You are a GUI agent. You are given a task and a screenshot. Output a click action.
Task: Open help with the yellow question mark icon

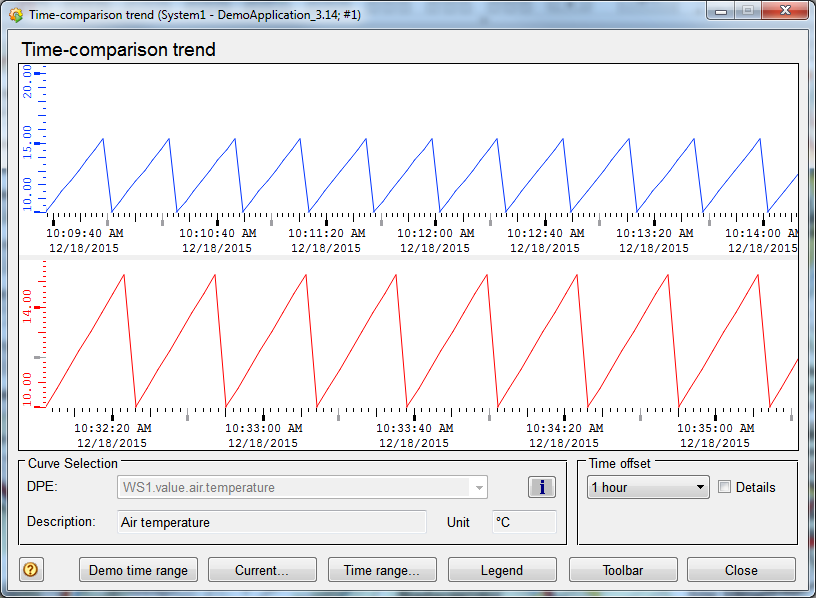[x=31, y=570]
